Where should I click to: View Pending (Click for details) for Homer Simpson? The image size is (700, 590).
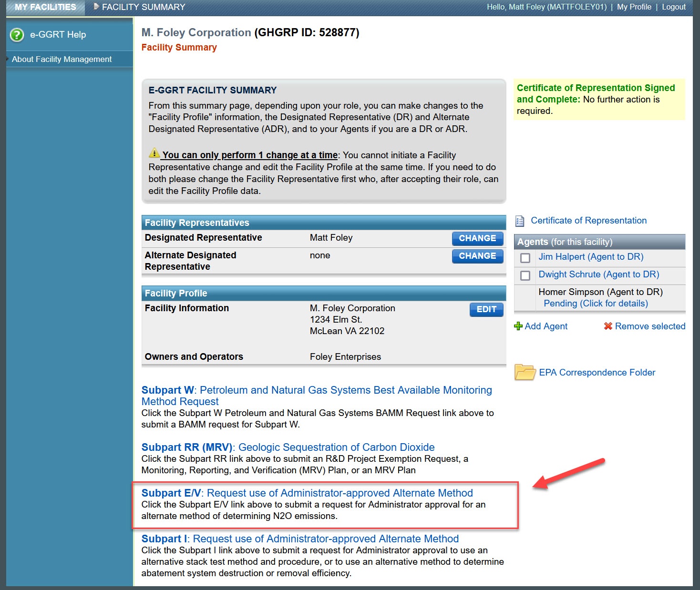[596, 304]
